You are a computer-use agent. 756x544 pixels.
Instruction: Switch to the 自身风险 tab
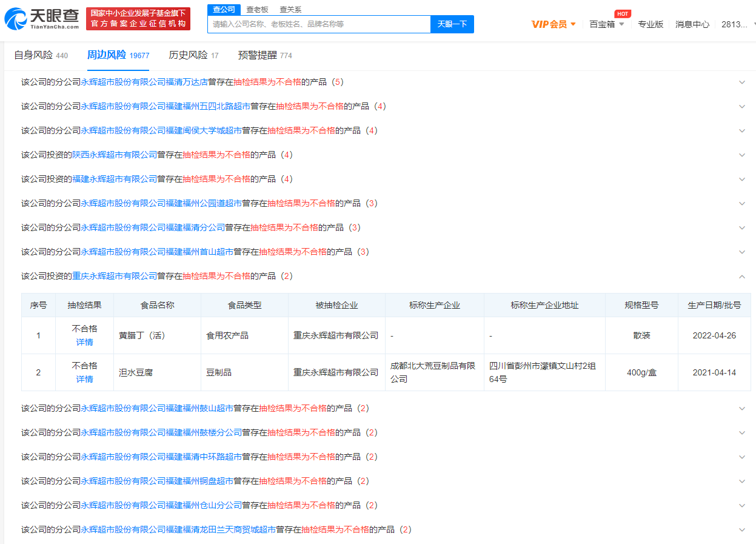tap(41, 55)
